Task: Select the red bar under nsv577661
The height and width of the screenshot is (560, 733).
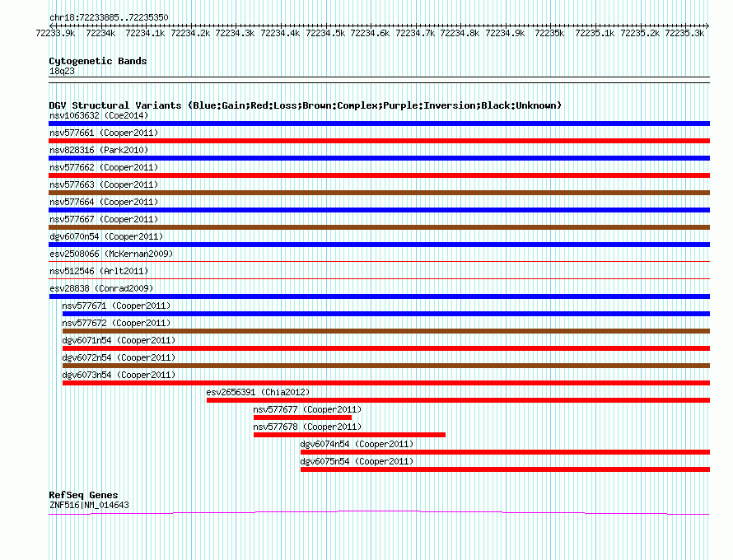Action: [x=379, y=141]
